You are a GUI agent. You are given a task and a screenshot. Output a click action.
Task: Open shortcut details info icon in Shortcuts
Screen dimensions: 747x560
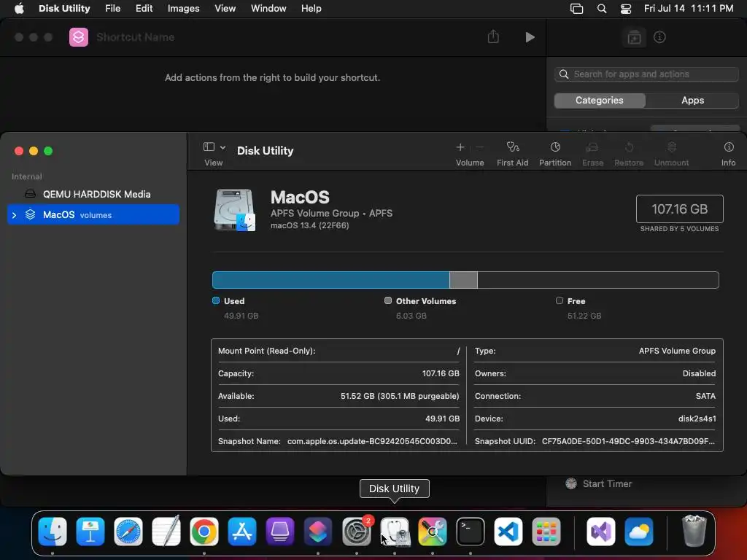pos(659,37)
